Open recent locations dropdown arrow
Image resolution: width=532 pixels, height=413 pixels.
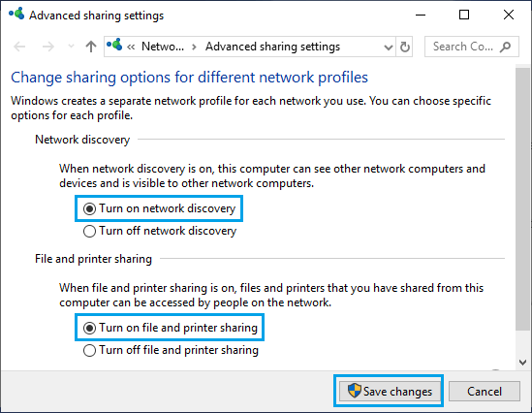tap(71, 46)
